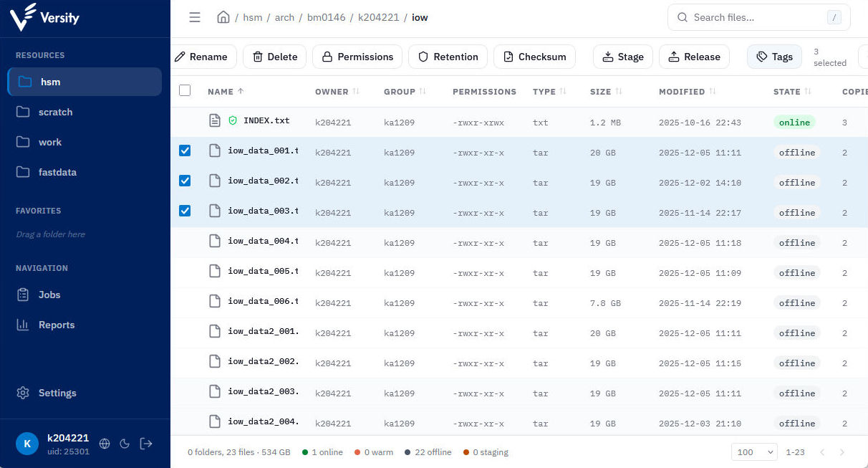Click the iow_data2_002 file name

tap(263, 361)
